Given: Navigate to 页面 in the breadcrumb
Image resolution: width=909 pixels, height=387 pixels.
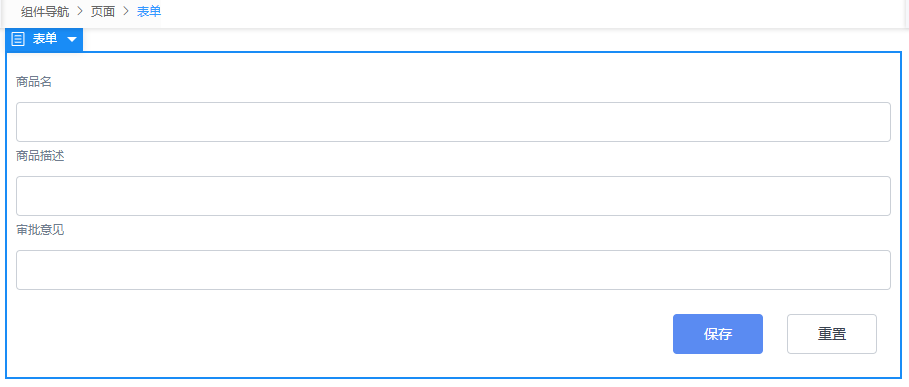Looking at the screenshot, I should click(x=103, y=12).
